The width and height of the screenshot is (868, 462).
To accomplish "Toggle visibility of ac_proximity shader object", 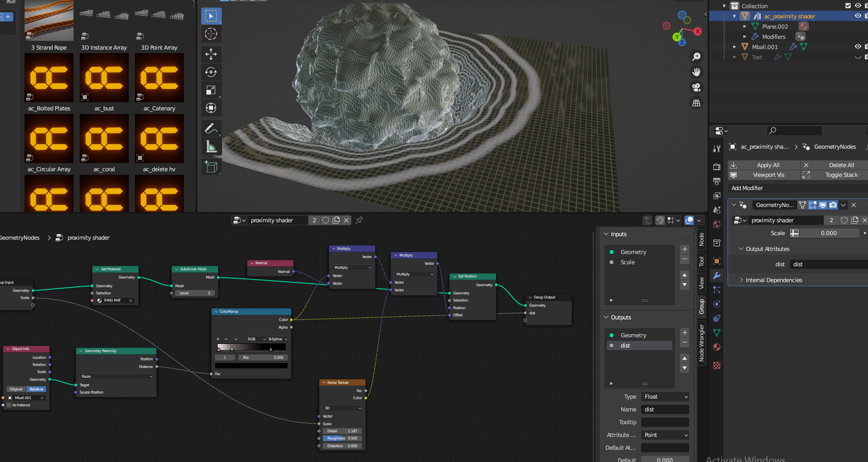I will 858,16.
